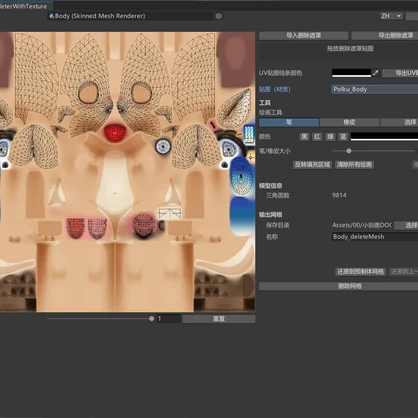Click the UV贴图线条颜色 label

pyautogui.click(x=280, y=73)
